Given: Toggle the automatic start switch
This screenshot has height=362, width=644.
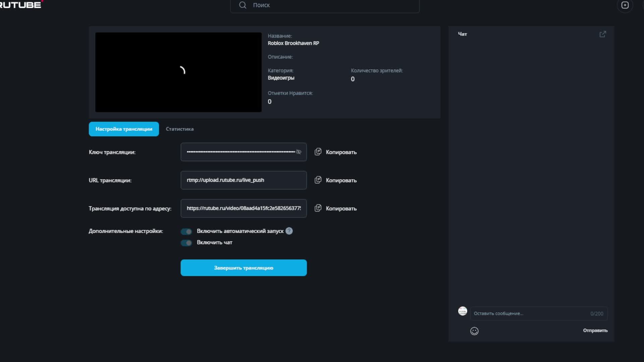Looking at the screenshot, I should 186,231.
